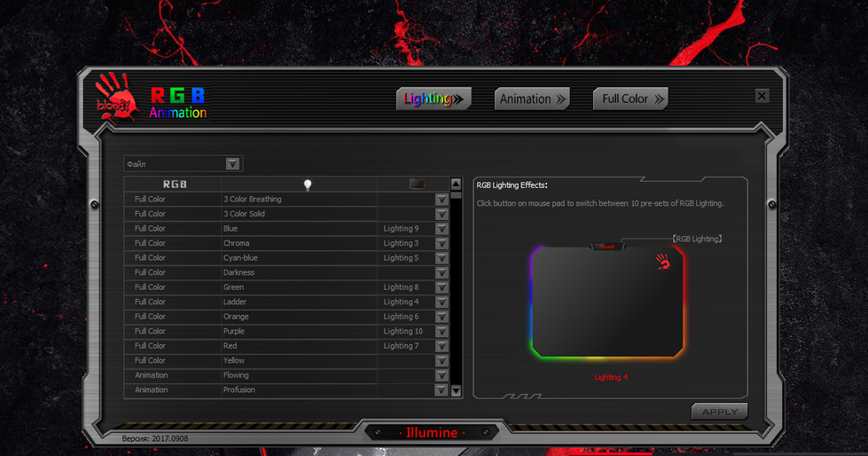Screen dimensions: 868x456
Task: Close the RGB Animation window
Action: pyautogui.click(x=762, y=96)
